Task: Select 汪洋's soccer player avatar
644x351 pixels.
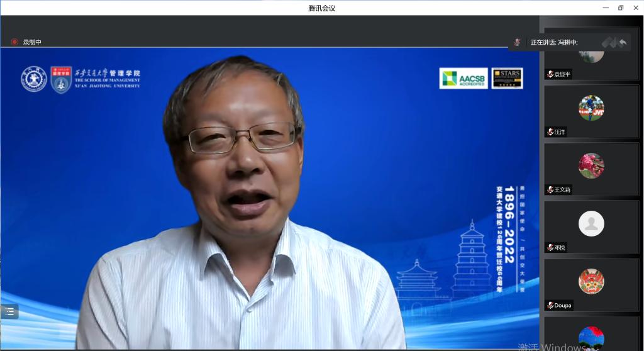Action: (x=591, y=108)
